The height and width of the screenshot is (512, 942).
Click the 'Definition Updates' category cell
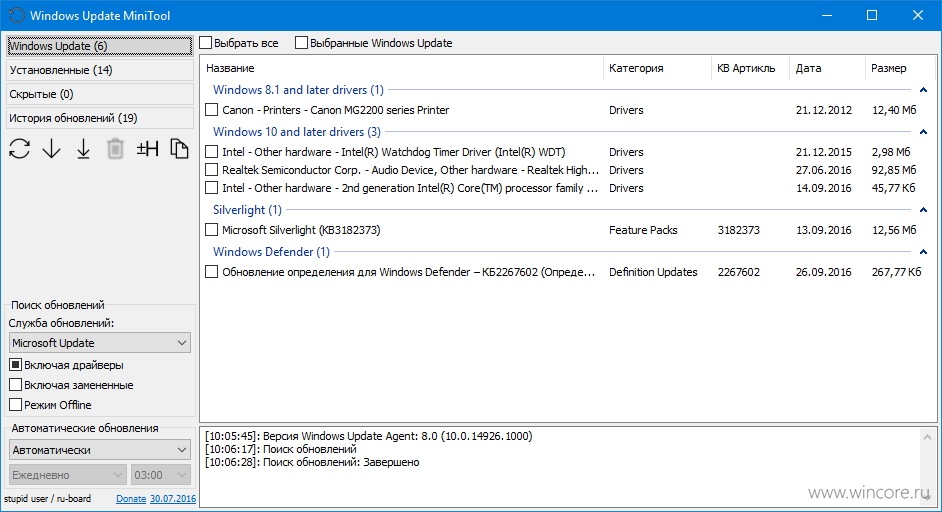653,272
